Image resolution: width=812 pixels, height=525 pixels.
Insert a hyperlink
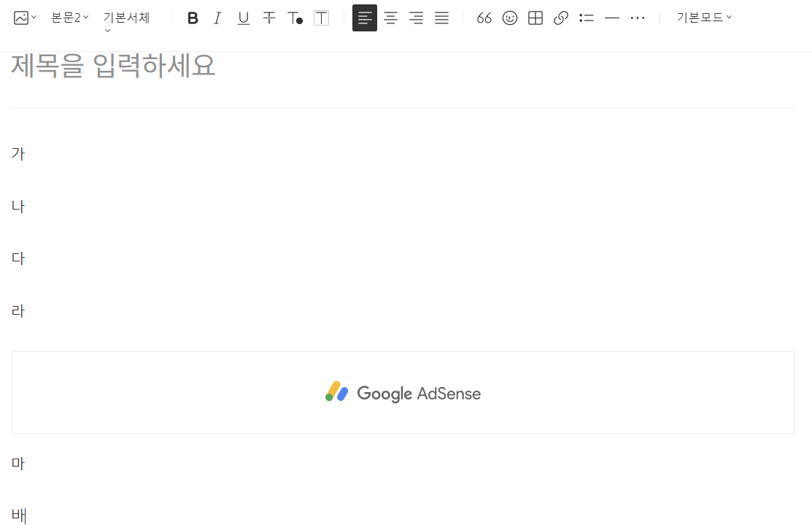[x=561, y=18]
